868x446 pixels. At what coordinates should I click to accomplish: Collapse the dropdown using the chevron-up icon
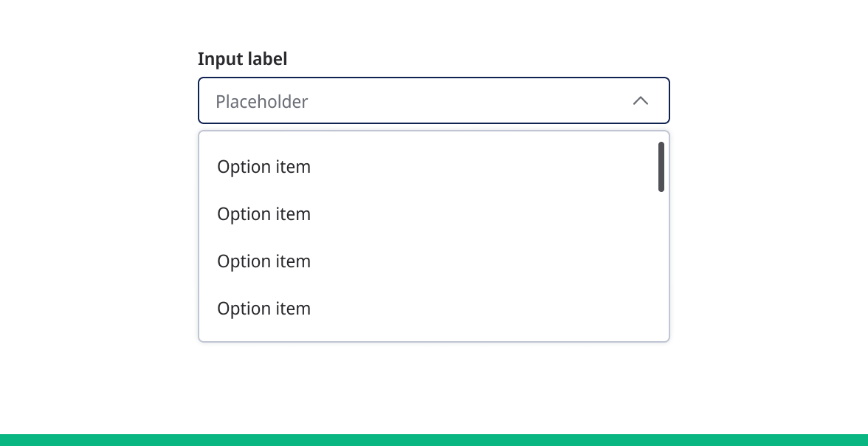pyautogui.click(x=640, y=100)
